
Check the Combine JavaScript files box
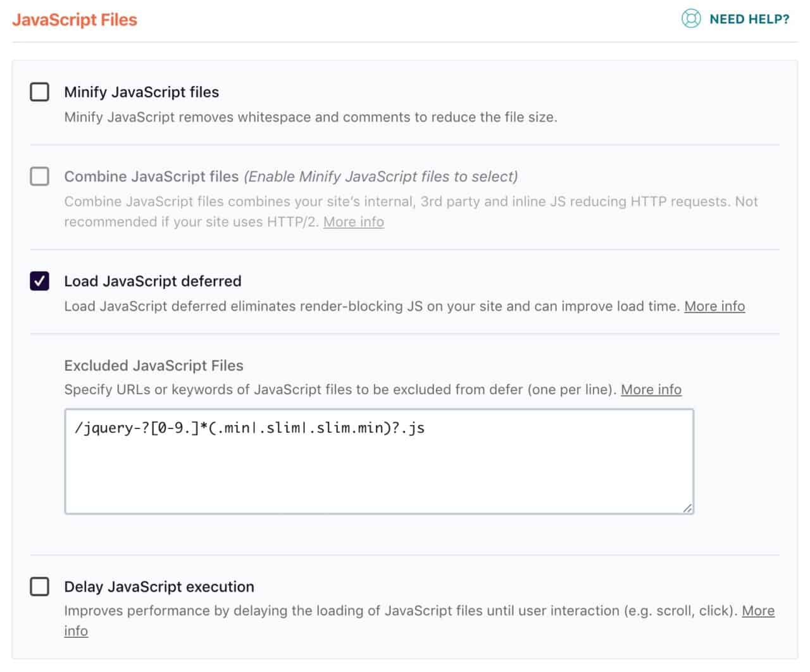coord(39,177)
